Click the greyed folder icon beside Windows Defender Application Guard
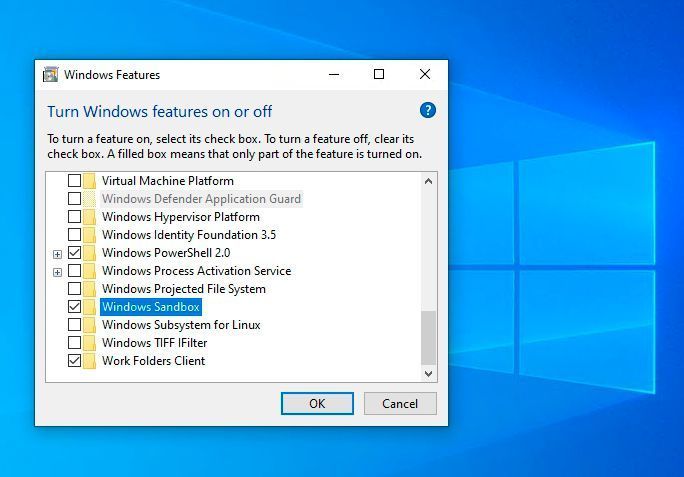Screen dimensions: 684x477 [89, 199]
